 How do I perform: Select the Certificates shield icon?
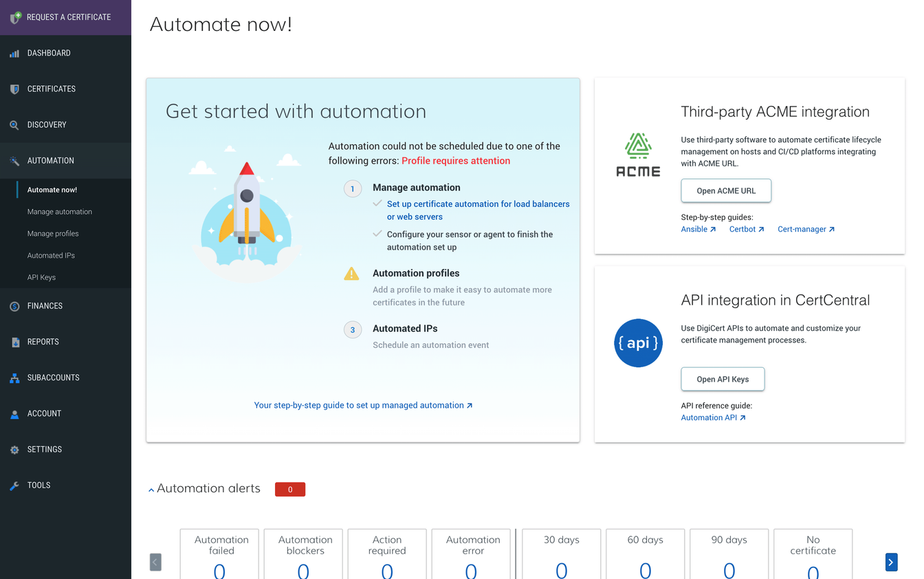pyautogui.click(x=14, y=89)
